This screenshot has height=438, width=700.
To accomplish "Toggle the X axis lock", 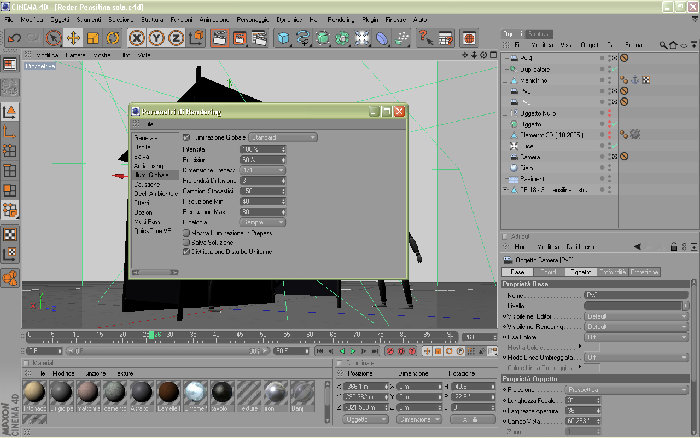I will (x=137, y=38).
